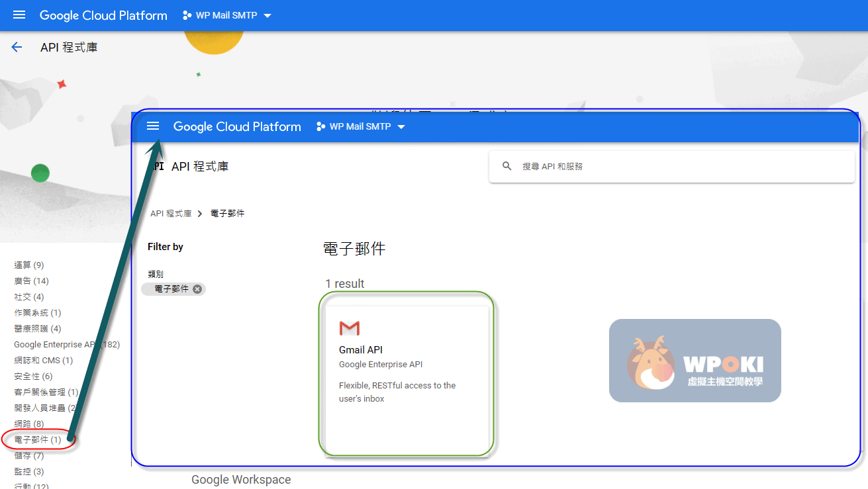Click the Google Cloud Platform title in the inset header

point(237,126)
